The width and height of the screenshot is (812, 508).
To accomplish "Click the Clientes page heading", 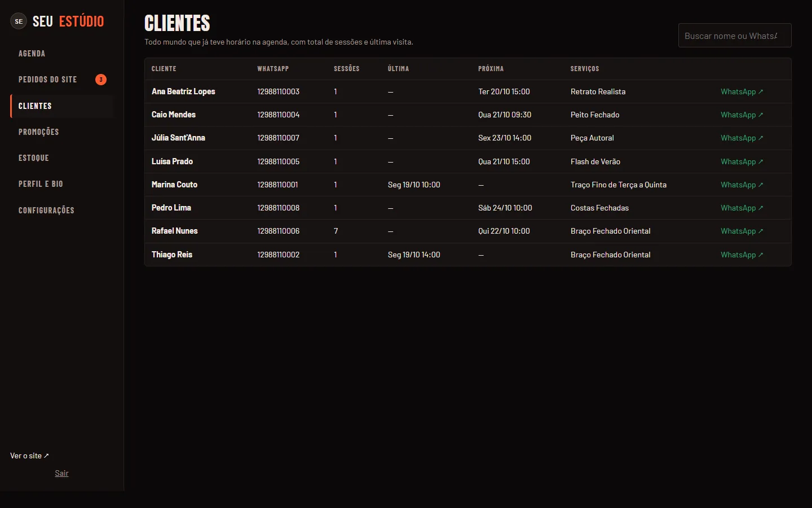I will [177, 23].
